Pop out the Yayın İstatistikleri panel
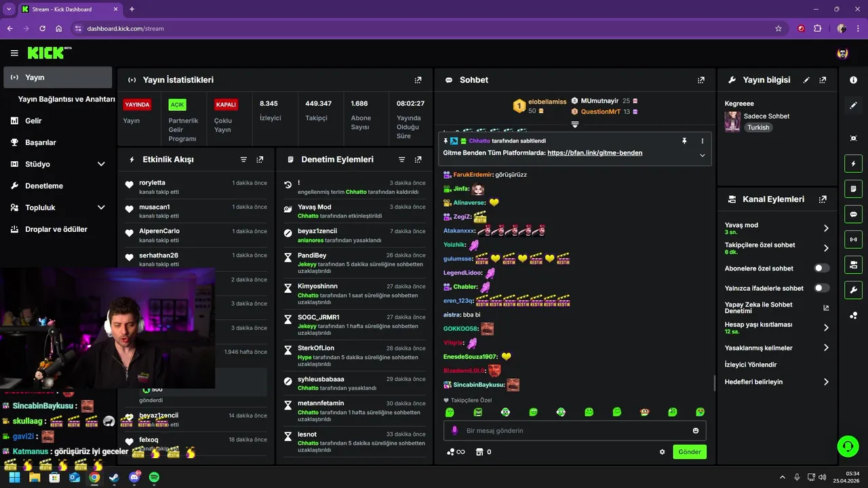Image resolution: width=868 pixels, height=488 pixels. point(418,80)
